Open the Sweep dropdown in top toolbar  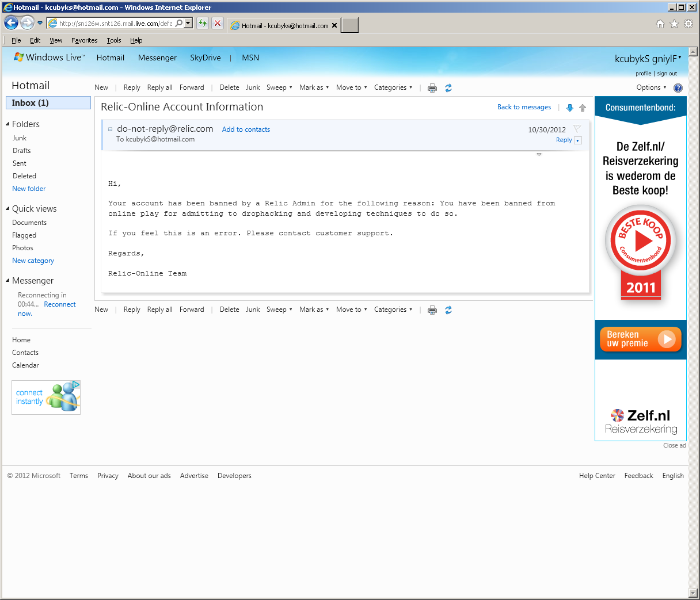coord(279,87)
